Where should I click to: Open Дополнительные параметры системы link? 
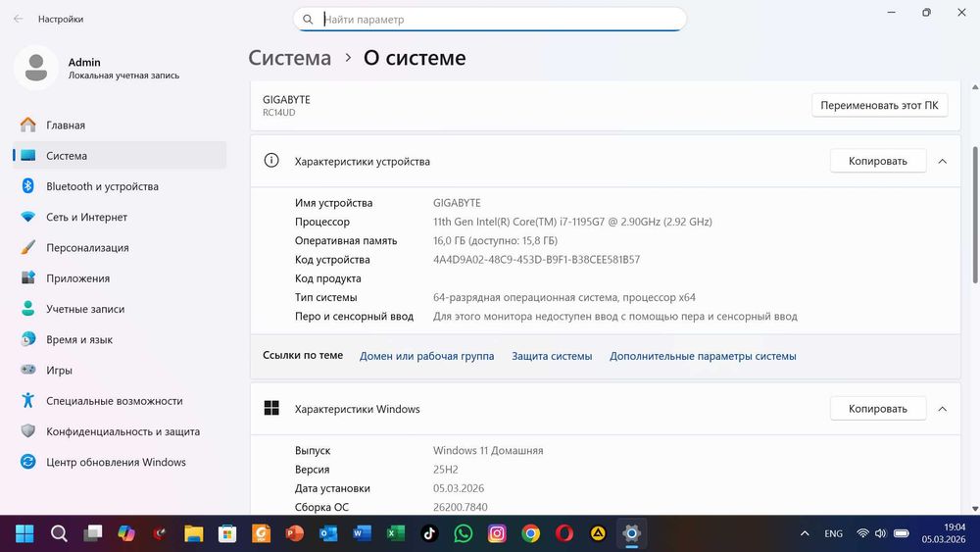(x=703, y=356)
